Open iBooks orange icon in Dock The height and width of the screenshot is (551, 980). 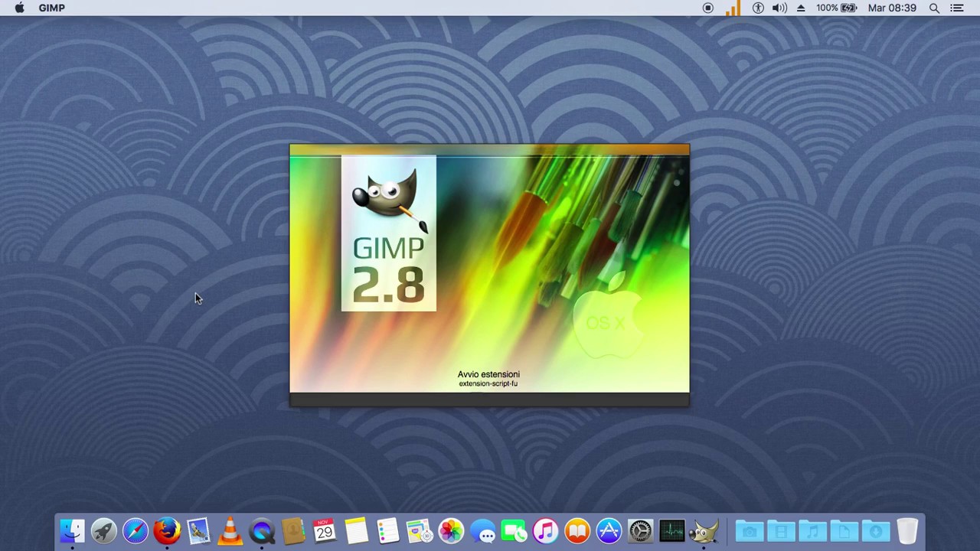(577, 531)
